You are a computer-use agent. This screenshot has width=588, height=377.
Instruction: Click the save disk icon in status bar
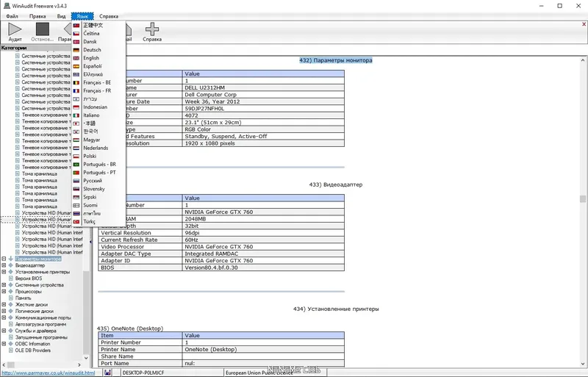[x=107, y=373]
